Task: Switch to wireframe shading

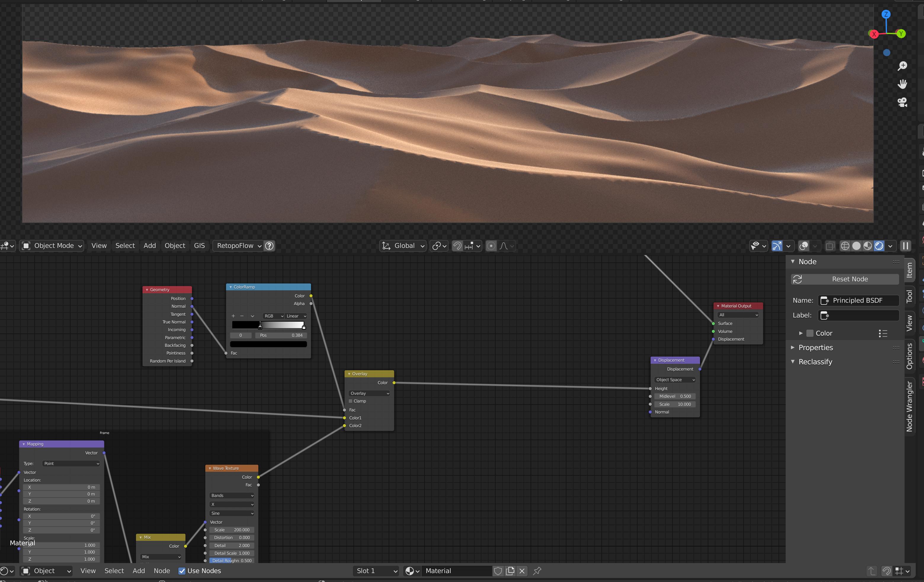Action: coord(845,246)
